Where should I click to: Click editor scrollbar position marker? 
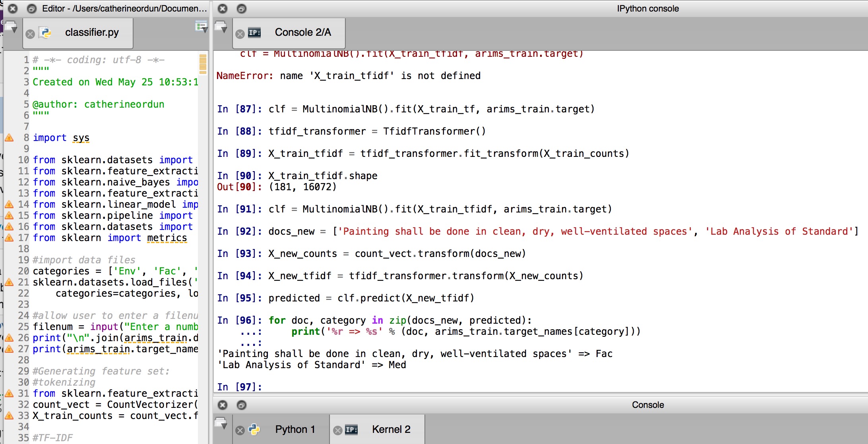click(x=203, y=64)
